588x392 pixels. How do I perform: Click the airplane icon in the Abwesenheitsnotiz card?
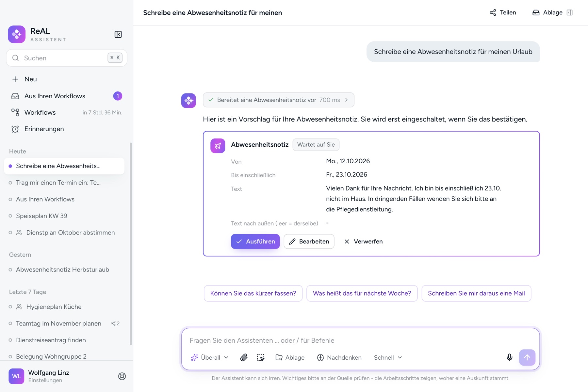[x=218, y=146]
